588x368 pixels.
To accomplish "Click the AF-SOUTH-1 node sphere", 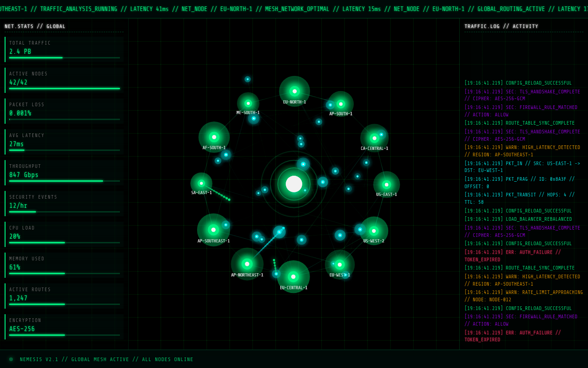I will (x=214, y=136).
